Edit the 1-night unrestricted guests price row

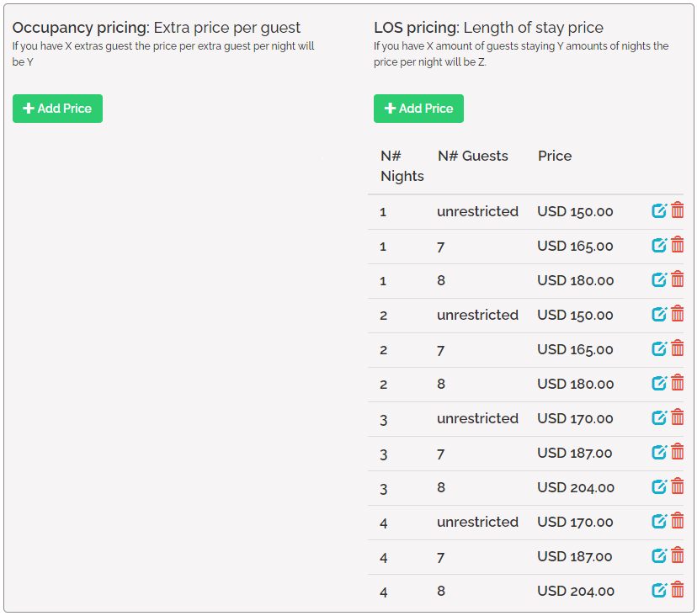point(659,210)
